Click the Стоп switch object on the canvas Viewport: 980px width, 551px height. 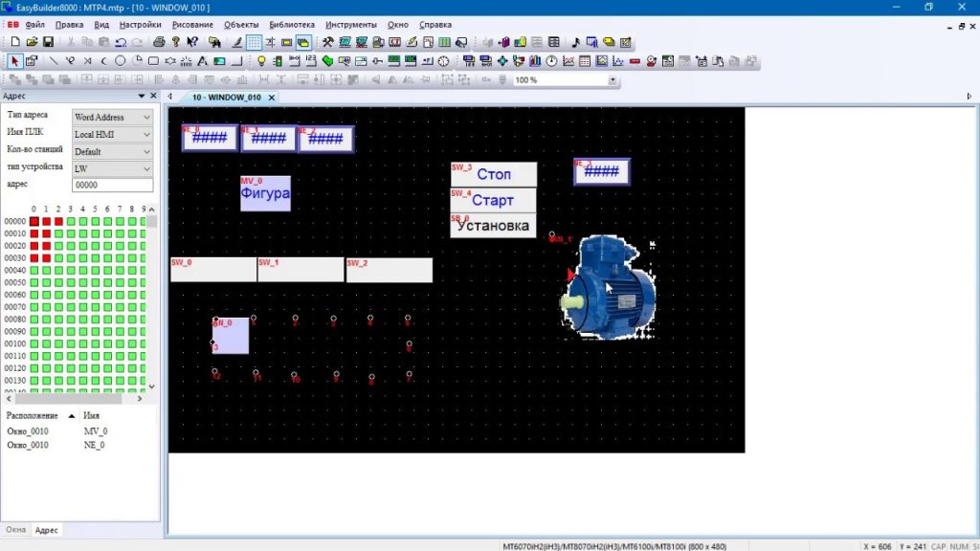click(493, 174)
